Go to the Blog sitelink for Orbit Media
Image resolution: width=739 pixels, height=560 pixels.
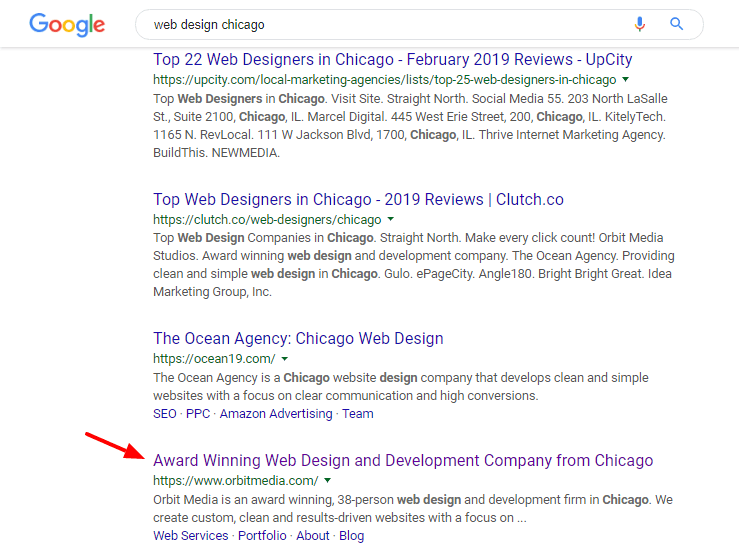(x=352, y=535)
